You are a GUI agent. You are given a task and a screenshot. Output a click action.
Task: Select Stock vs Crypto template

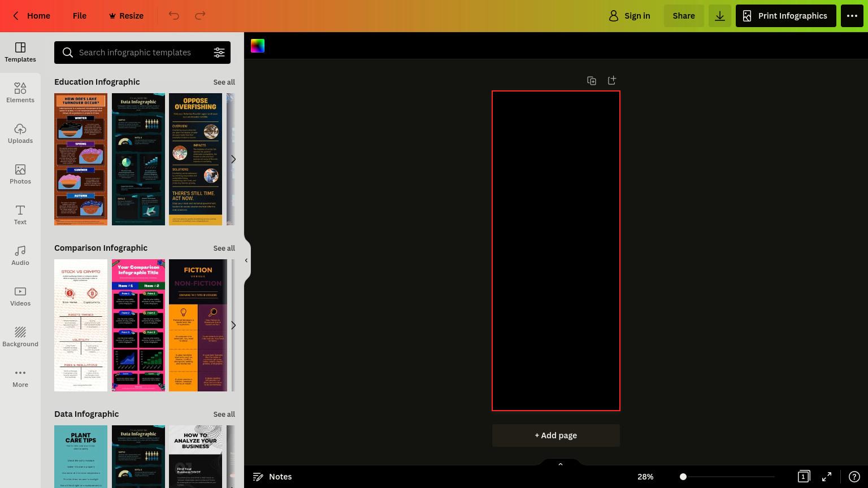tap(81, 325)
